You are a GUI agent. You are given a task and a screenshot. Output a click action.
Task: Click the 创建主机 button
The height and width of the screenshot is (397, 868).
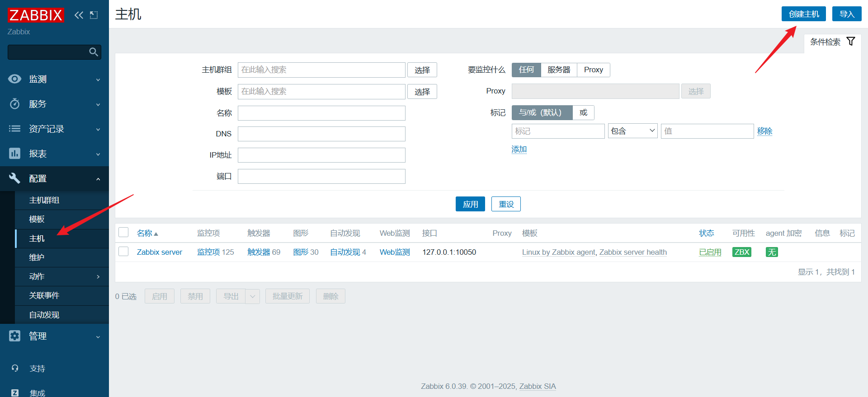coord(803,14)
